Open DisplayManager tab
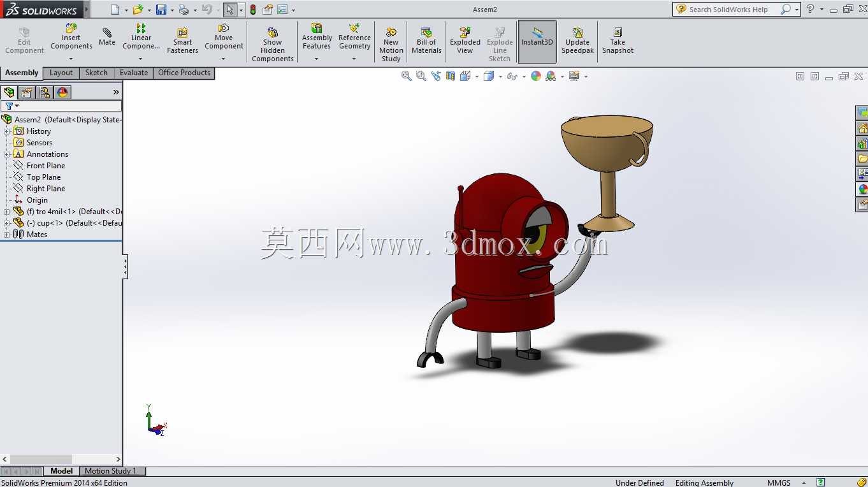 click(62, 92)
